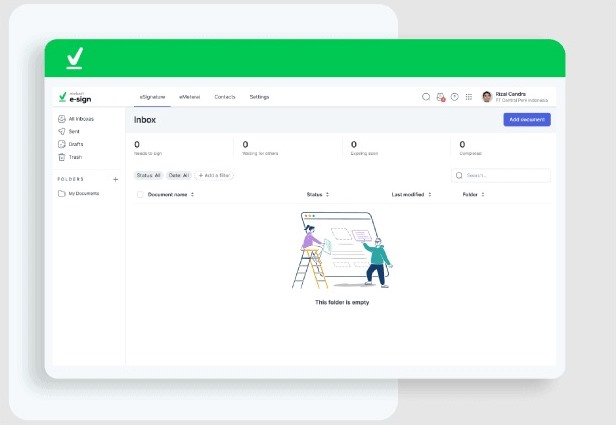Click the Inbox page heading
616x425 pixels.
click(x=145, y=120)
